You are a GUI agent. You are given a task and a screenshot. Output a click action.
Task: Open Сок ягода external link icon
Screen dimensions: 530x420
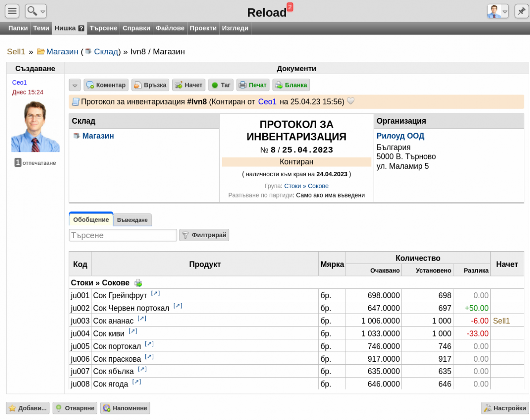pos(137,382)
